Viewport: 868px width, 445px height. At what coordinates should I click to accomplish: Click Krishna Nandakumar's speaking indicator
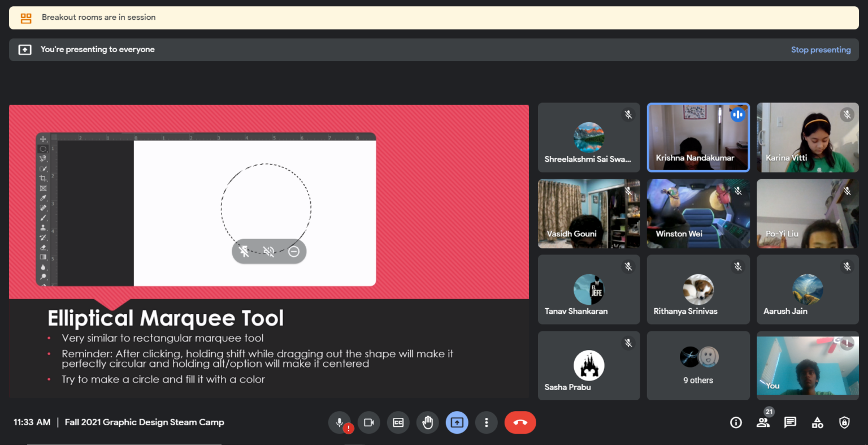737,115
